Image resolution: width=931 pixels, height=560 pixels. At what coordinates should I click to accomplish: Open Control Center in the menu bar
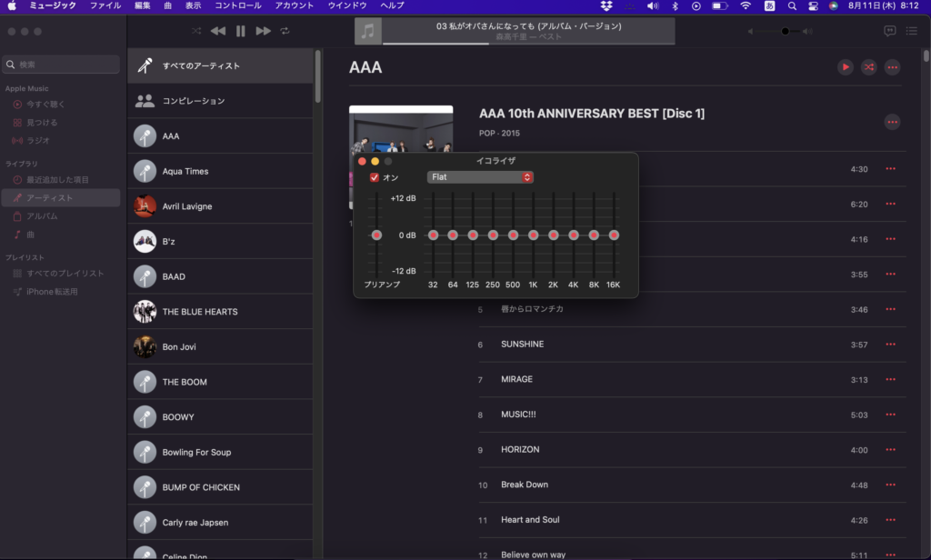[813, 6]
